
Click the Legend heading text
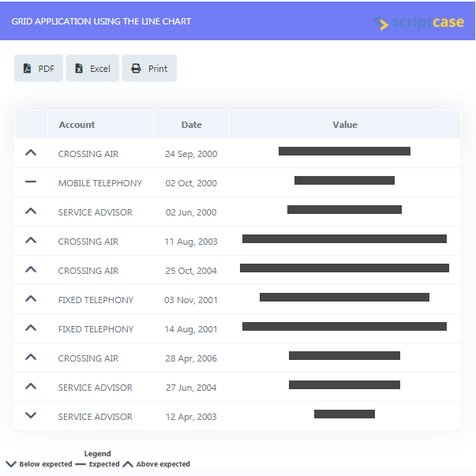coord(97,454)
